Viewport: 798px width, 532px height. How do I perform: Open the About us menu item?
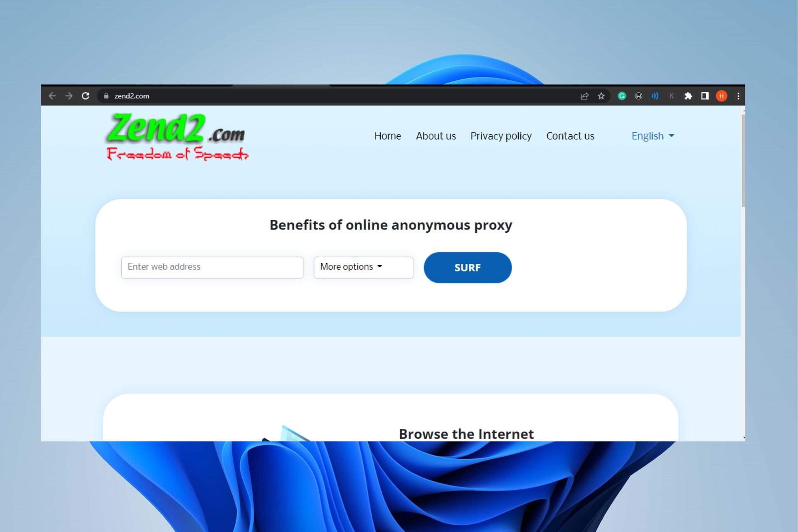(x=436, y=136)
